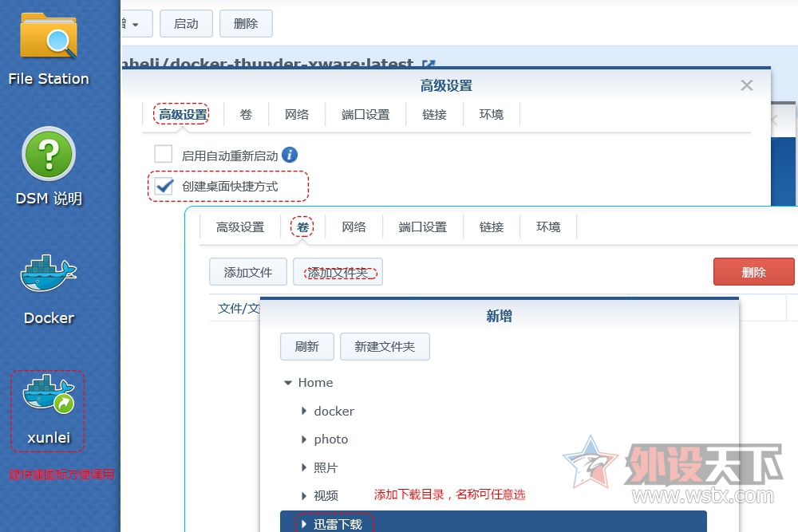Open 环境 tab in upper dialog
The width and height of the screenshot is (798, 532).
[491, 114]
